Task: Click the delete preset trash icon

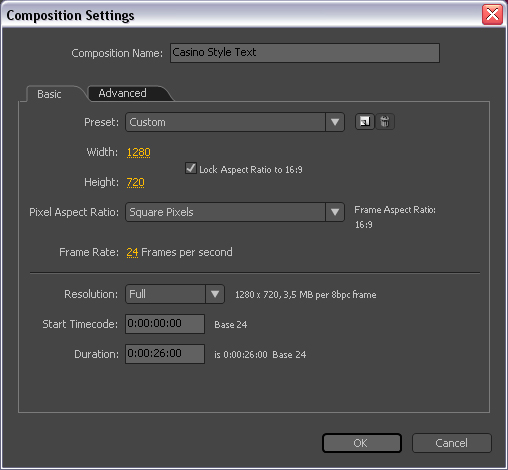Action: [385, 122]
